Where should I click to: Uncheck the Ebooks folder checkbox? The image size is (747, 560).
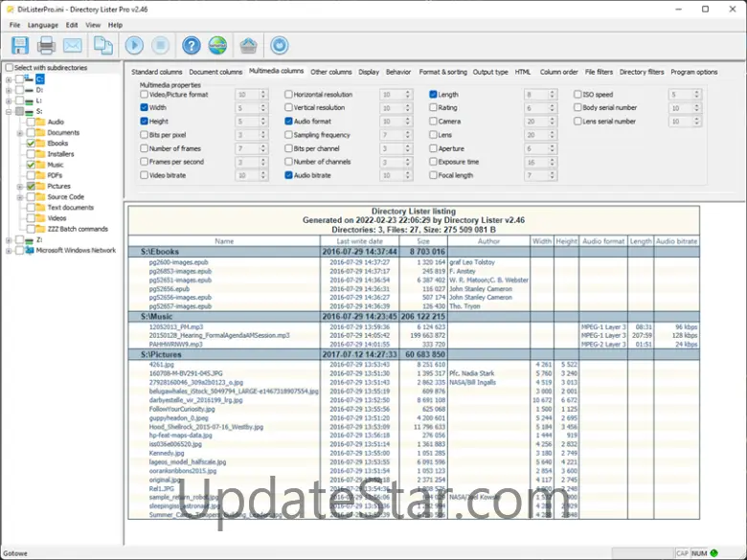click(31, 144)
